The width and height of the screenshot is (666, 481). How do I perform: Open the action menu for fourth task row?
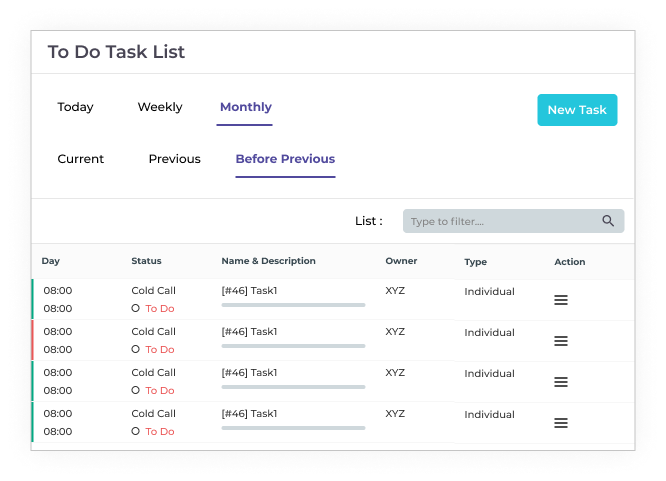click(561, 423)
